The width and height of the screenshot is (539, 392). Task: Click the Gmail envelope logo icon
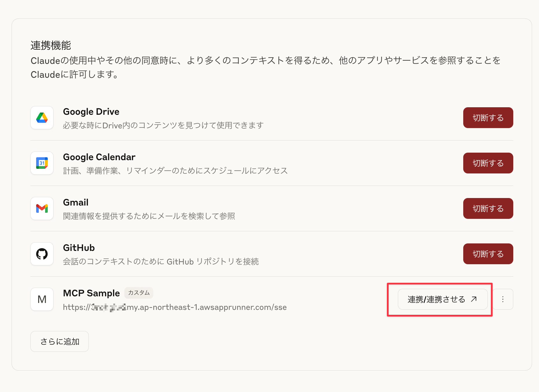pos(42,208)
